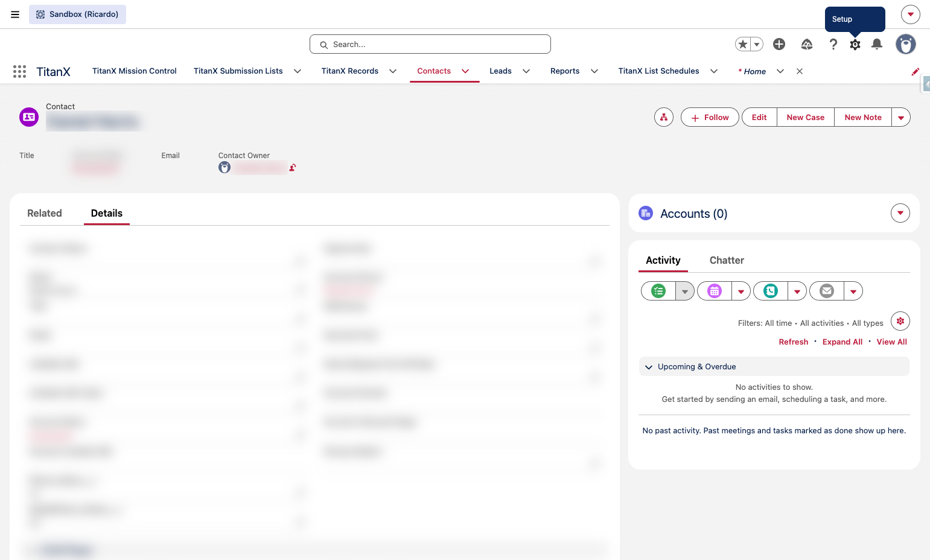
Task: Follow this contact
Action: pyautogui.click(x=710, y=118)
